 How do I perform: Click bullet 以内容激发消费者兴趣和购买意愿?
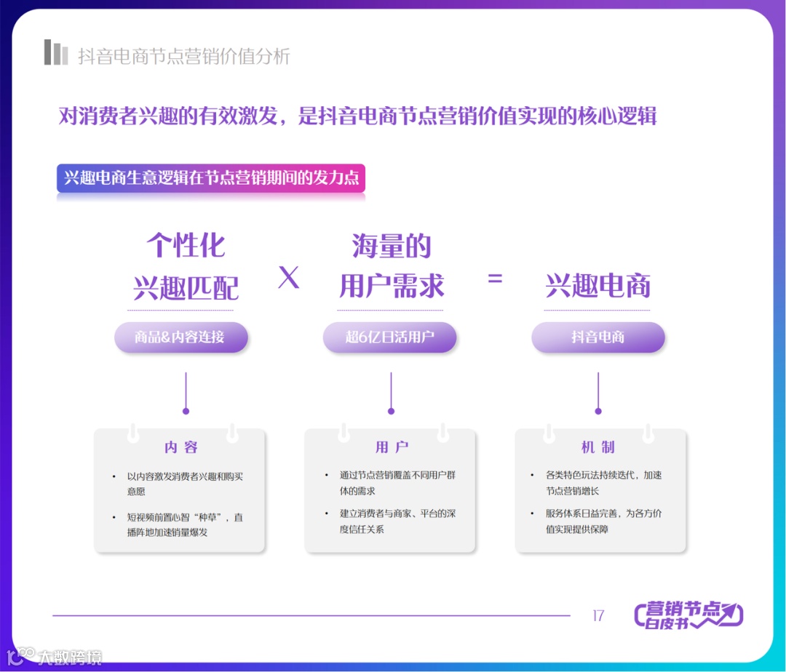(185, 484)
